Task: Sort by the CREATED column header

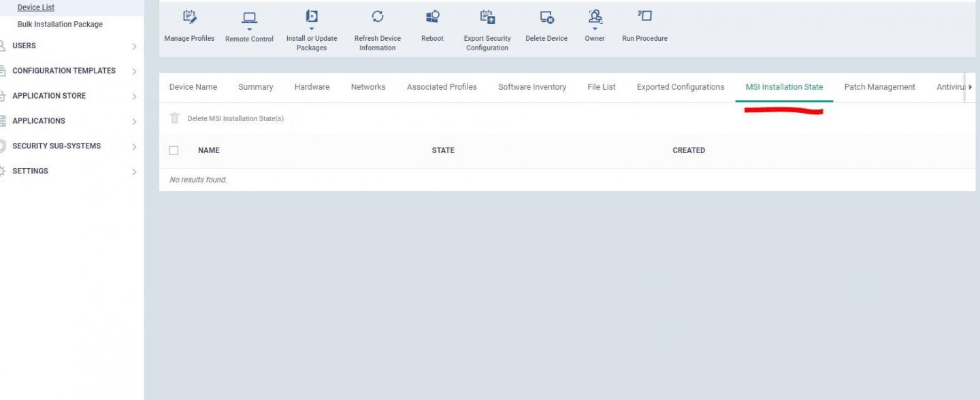Action: coord(689,150)
